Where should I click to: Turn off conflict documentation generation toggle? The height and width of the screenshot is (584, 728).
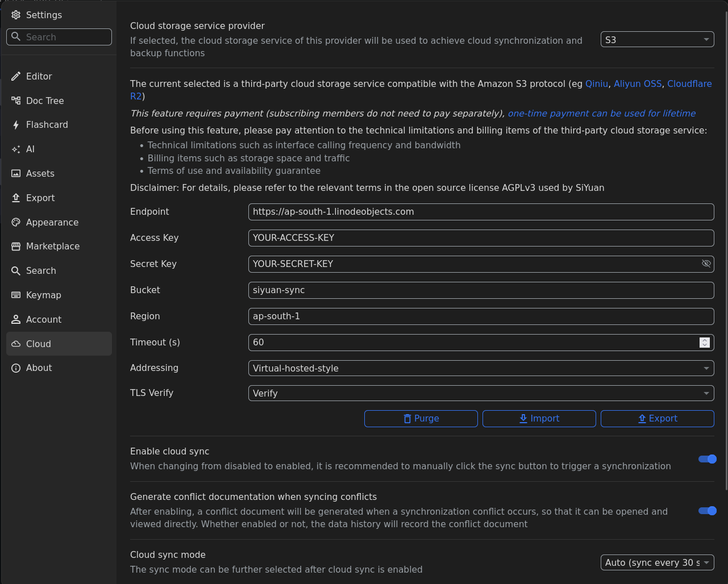pos(707,511)
